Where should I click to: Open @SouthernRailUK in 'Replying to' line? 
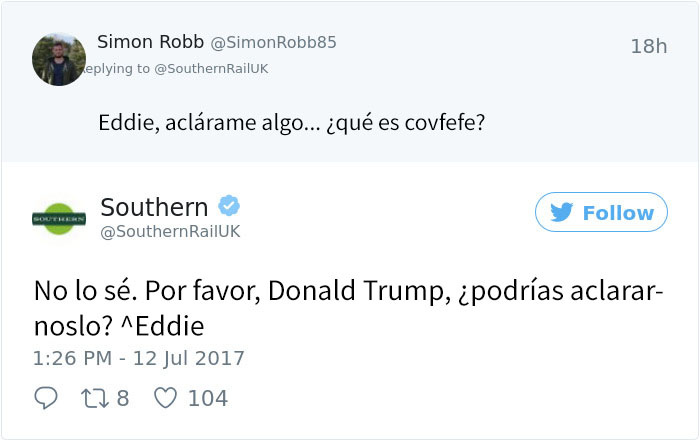coord(211,69)
